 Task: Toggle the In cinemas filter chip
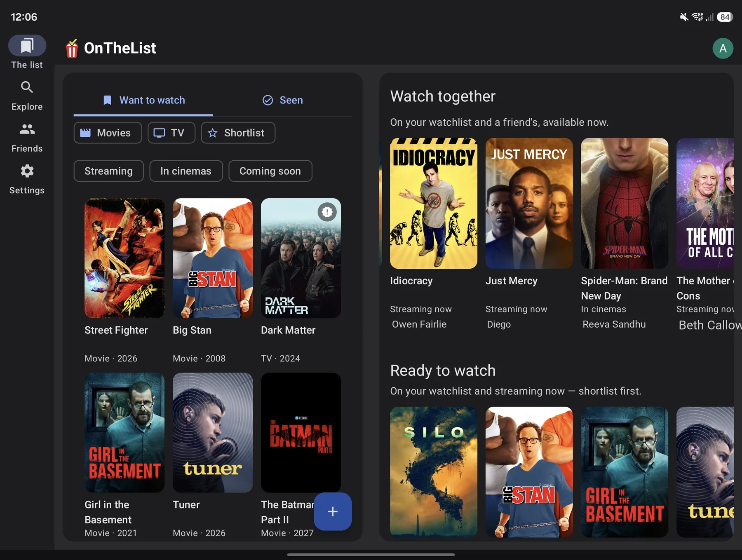pyautogui.click(x=186, y=171)
